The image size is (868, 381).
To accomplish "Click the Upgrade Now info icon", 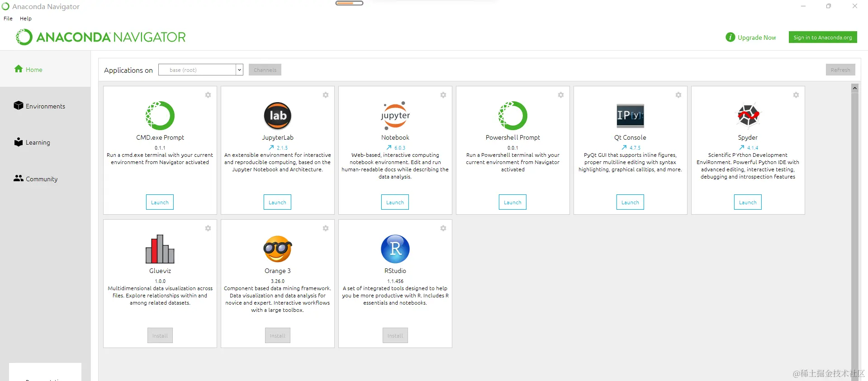I will coord(730,37).
